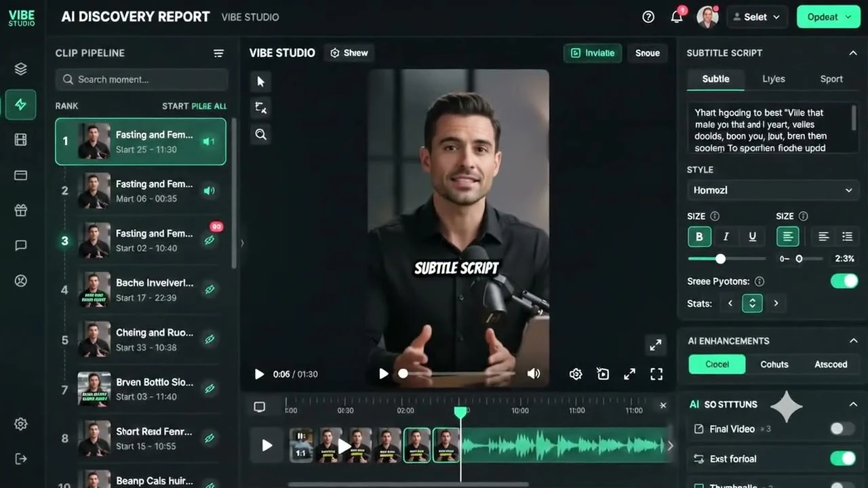Toggle italic text formatting

(x=726, y=237)
